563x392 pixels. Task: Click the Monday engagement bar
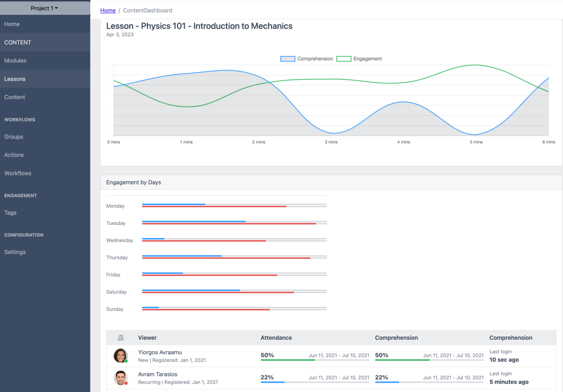tap(234, 206)
